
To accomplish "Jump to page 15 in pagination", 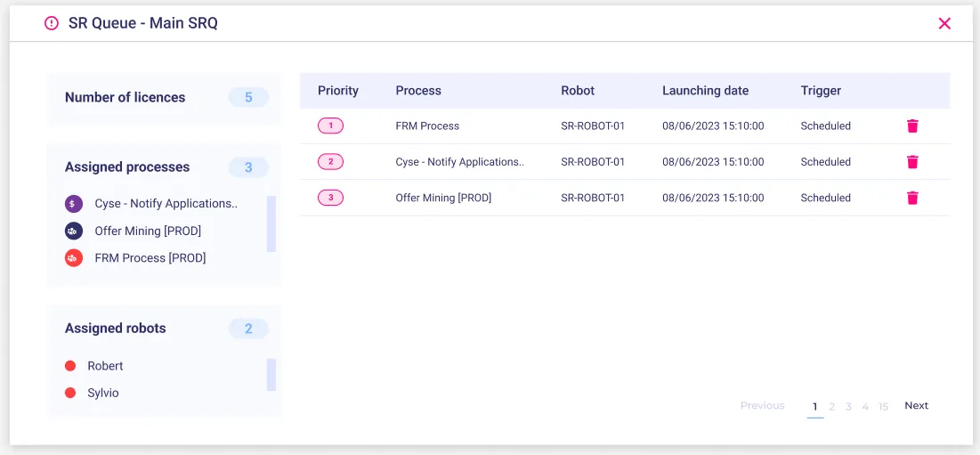I will click(x=883, y=407).
